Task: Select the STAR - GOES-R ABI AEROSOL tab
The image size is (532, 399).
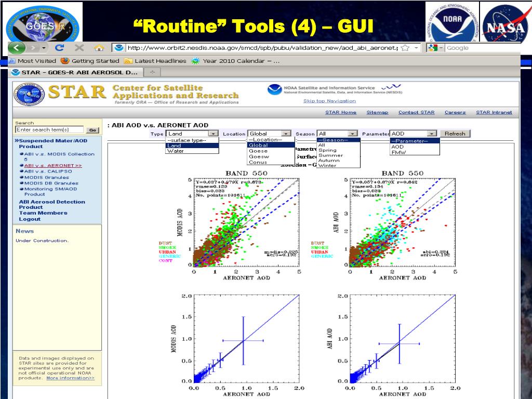Action: coord(75,72)
